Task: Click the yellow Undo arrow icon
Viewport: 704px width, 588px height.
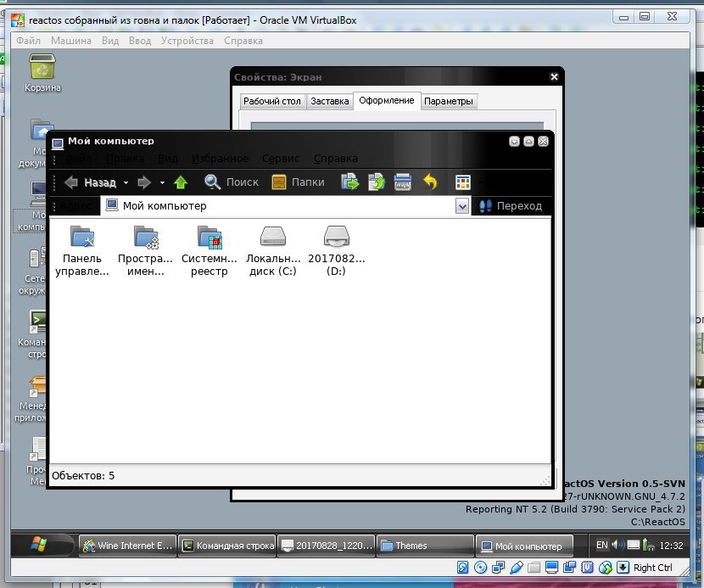Action: [430, 182]
